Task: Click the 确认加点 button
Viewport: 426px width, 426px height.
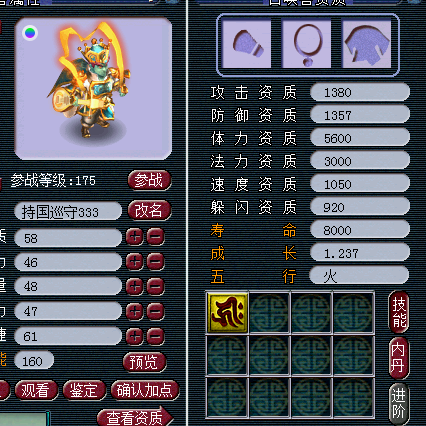Action: tap(145, 390)
